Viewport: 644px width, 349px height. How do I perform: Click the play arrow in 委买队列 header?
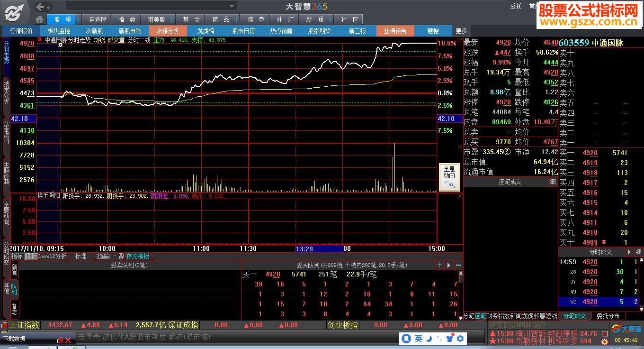pos(449,265)
